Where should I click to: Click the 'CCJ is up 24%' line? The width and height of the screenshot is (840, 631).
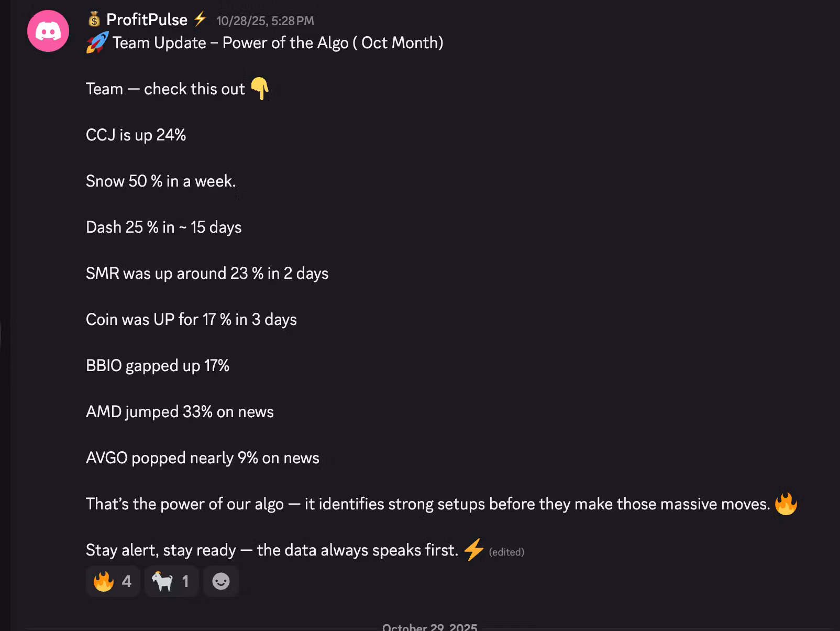tap(136, 135)
